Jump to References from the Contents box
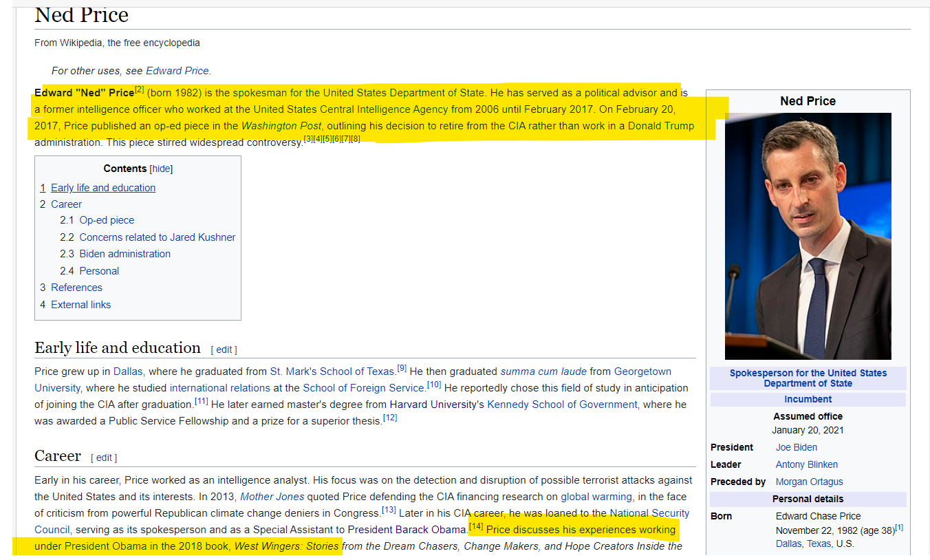The width and height of the screenshot is (930, 560). click(76, 288)
